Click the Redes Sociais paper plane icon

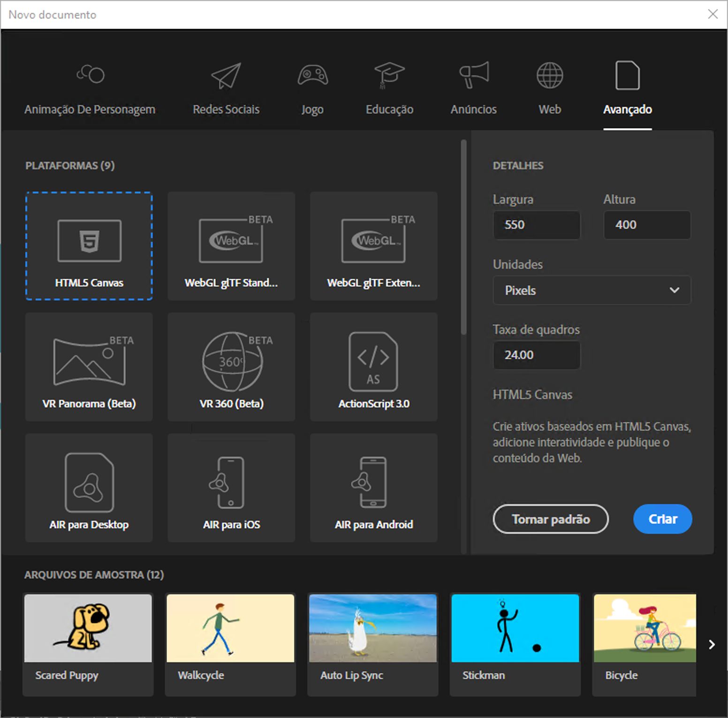(x=226, y=75)
